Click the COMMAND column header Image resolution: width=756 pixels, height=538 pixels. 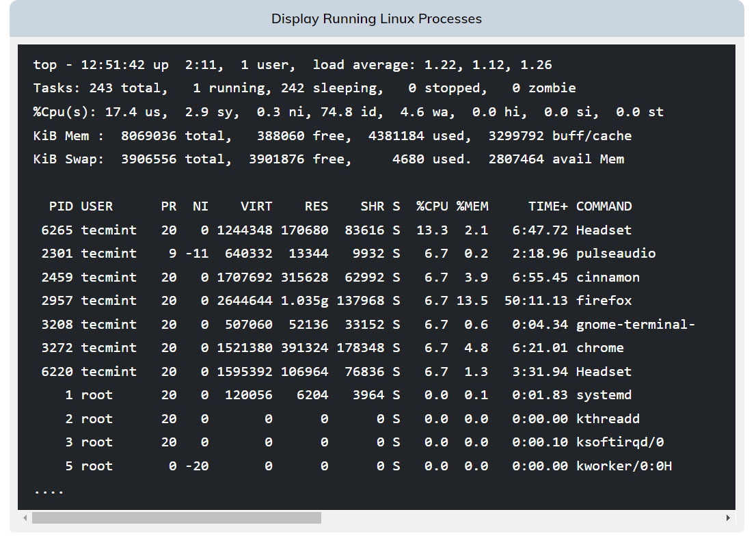(604, 206)
